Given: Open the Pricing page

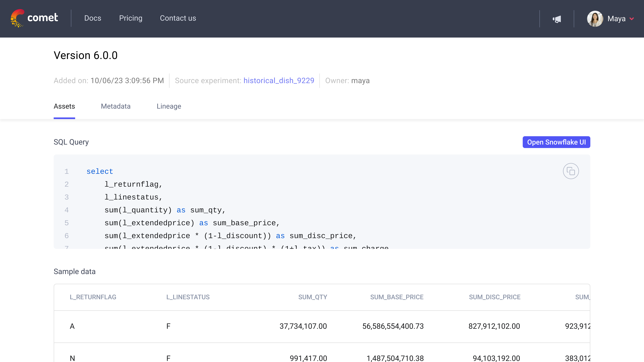Looking at the screenshot, I should (x=131, y=18).
